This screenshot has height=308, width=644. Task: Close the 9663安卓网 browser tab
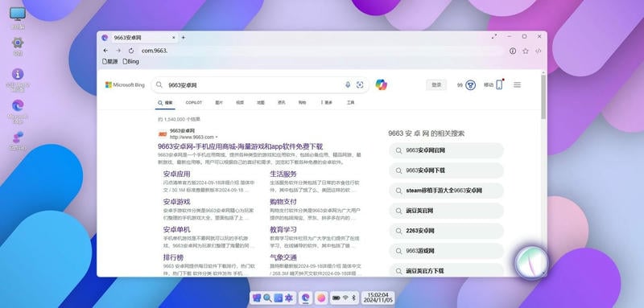[x=174, y=37]
